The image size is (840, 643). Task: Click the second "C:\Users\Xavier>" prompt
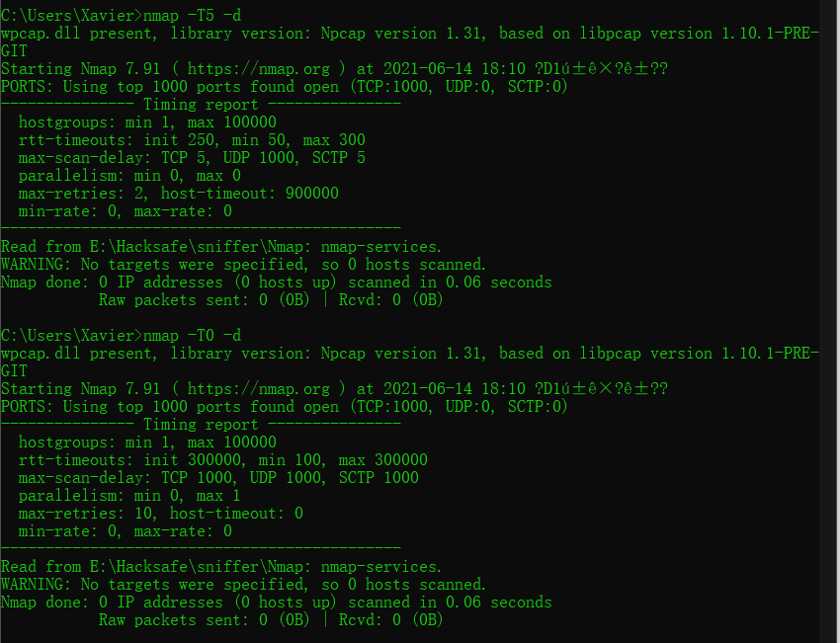[x=71, y=335]
